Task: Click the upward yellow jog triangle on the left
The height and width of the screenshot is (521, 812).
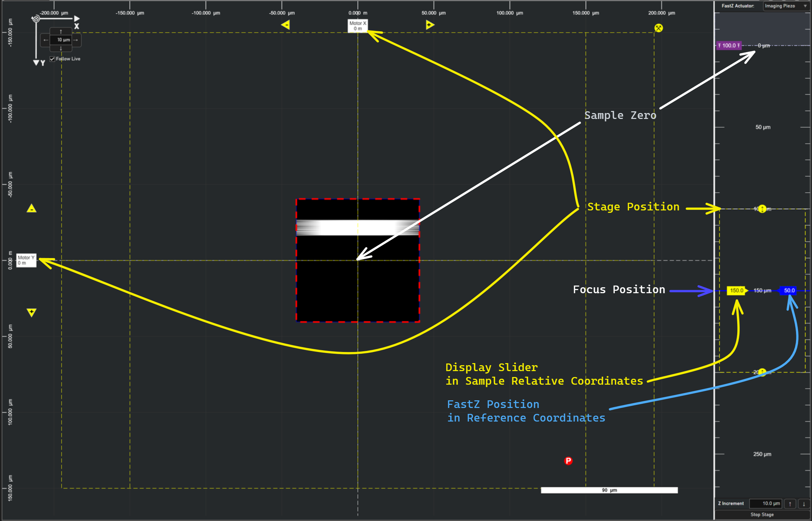Action: click(x=31, y=209)
